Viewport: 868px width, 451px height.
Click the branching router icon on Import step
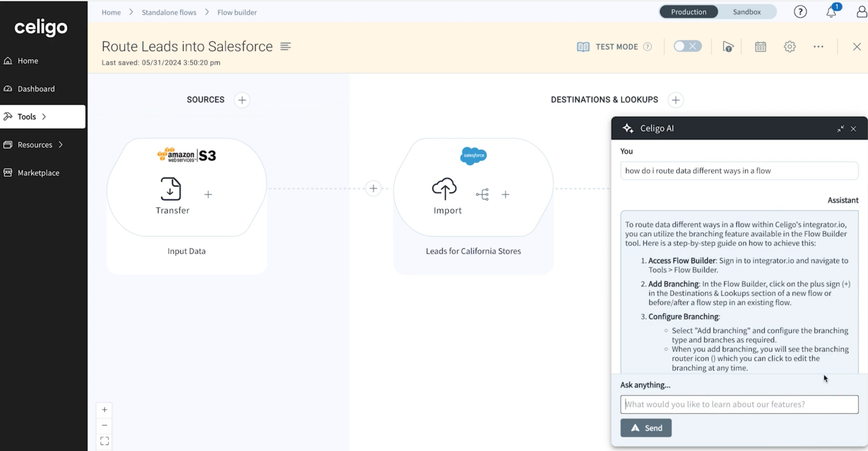pyautogui.click(x=483, y=194)
